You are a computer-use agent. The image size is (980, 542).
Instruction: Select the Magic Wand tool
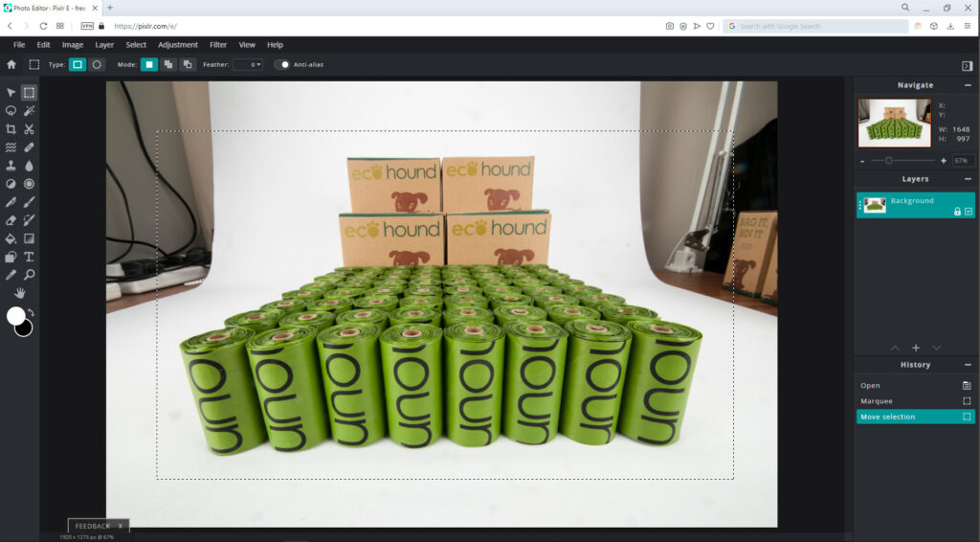click(x=29, y=111)
